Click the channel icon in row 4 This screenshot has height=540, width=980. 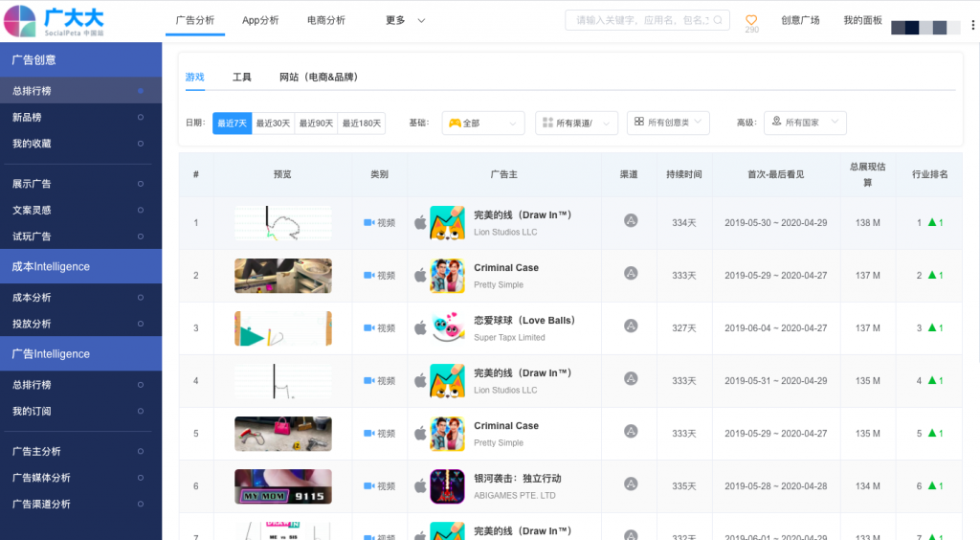(631, 378)
